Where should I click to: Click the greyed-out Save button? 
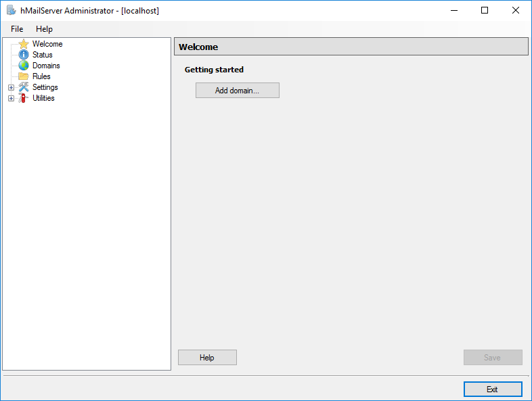[x=493, y=358]
